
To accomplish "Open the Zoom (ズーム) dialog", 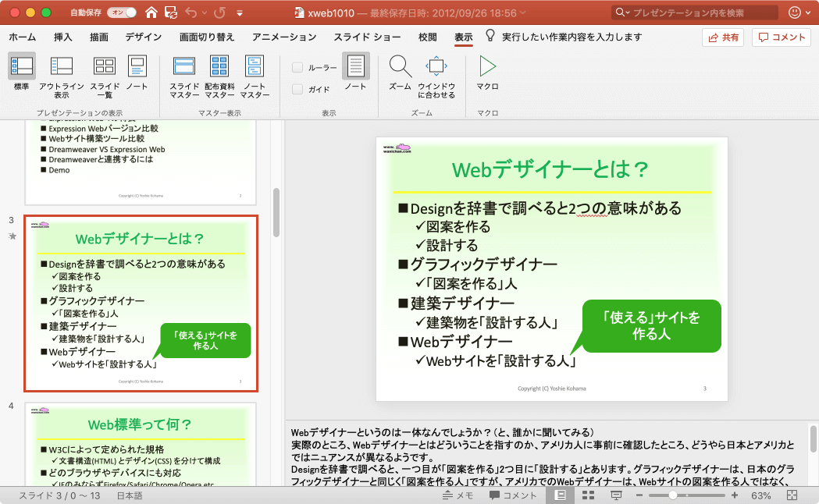I will (400, 73).
